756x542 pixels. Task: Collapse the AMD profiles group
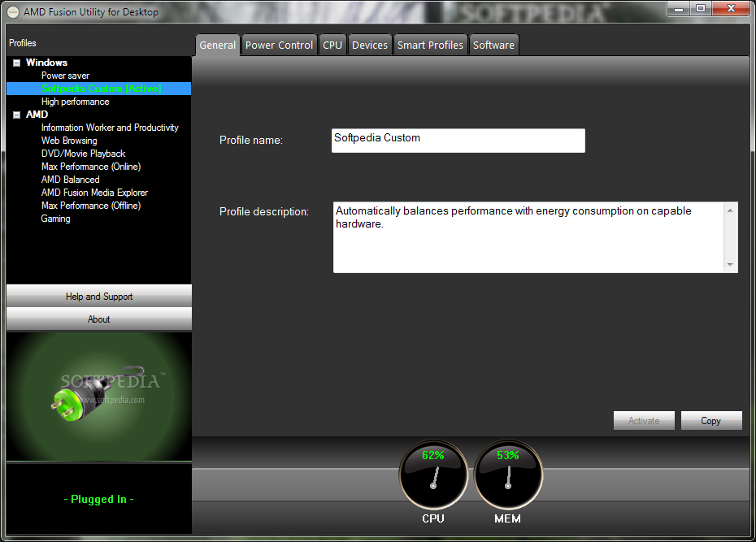[16, 115]
